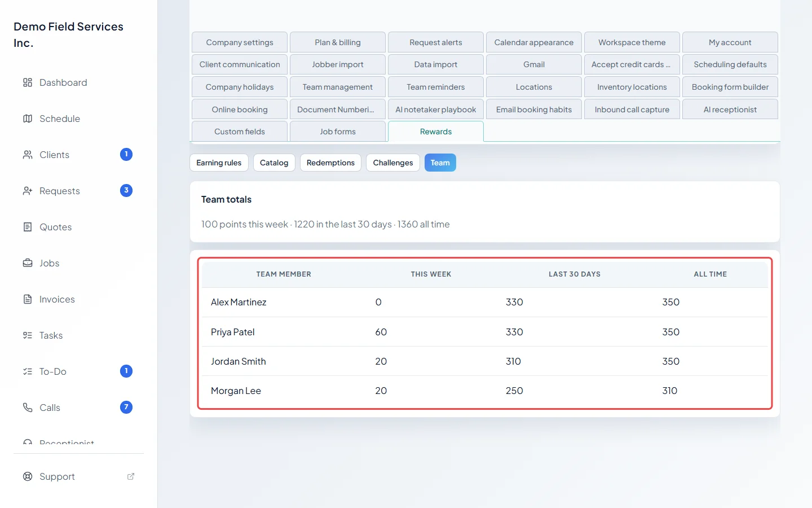812x508 pixels.
Task: Click the Requests user-plus icon
Action: click(28, 191)
